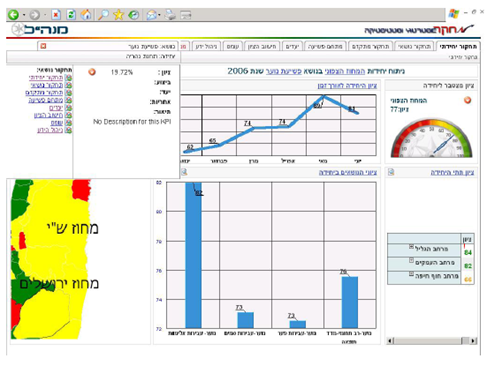Click the browser Stop icon with red X
This screenshot has height=367, width=488.
(56, 15)
